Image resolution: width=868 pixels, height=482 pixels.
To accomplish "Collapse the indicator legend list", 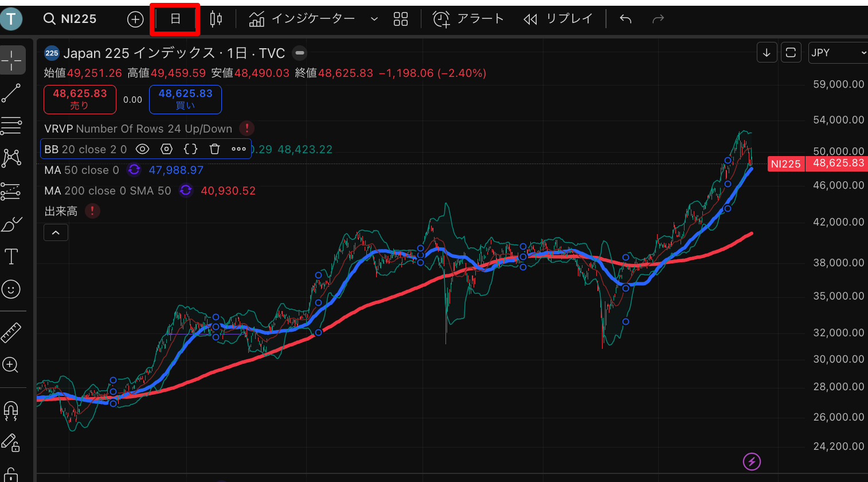I will 56,232.
